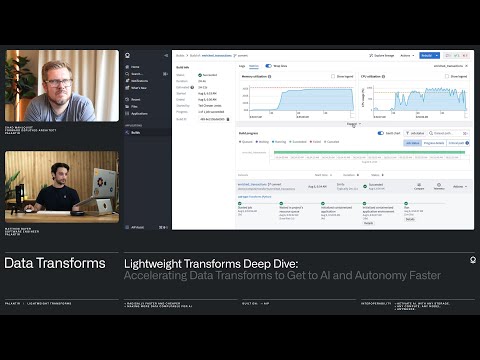The height and width of the screenshot is (360, 480).
Task: Open the job row Actions dropdown
Action: (460, 186)
